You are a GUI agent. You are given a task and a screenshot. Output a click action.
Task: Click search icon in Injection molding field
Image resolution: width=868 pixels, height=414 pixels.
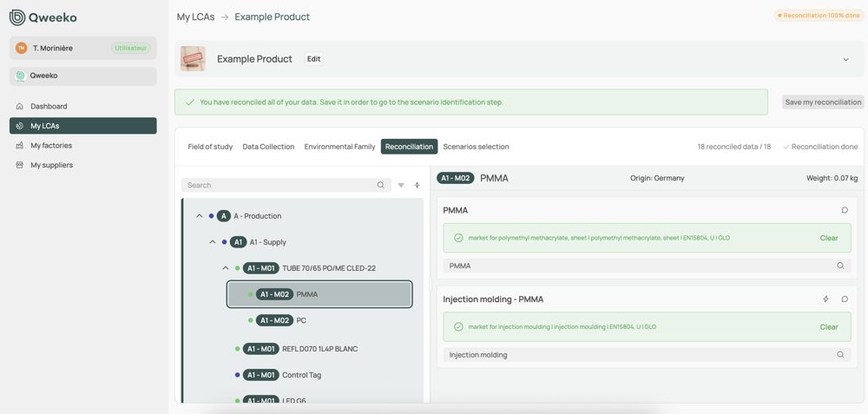[x=840, y=355]
